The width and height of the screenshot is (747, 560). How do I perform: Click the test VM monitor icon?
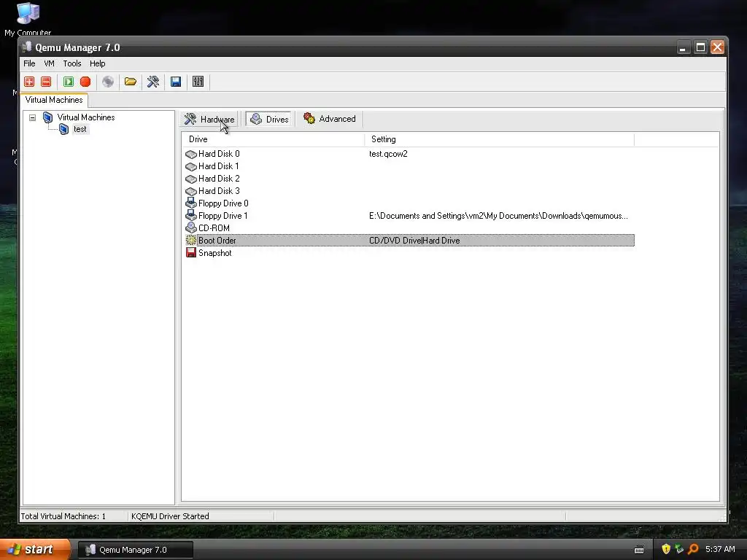click(64, 129)
